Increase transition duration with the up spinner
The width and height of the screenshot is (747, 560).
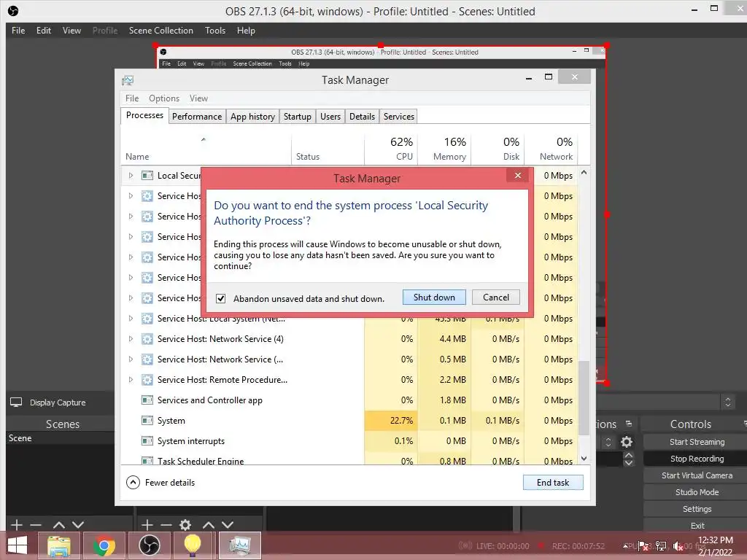[x=629, y=455]
